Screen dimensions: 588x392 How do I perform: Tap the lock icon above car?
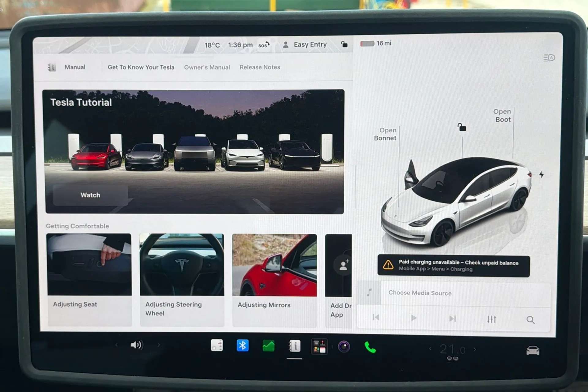coord(462,127)
